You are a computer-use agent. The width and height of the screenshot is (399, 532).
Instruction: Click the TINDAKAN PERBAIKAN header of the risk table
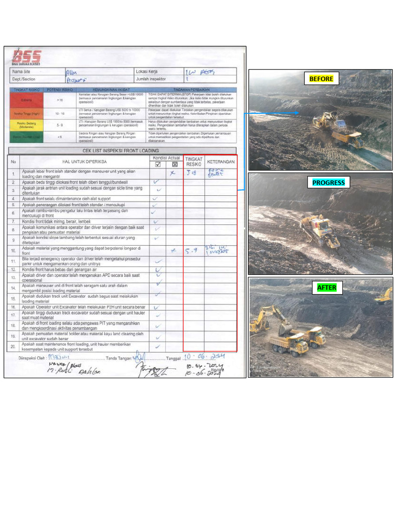tap(191, 90)
